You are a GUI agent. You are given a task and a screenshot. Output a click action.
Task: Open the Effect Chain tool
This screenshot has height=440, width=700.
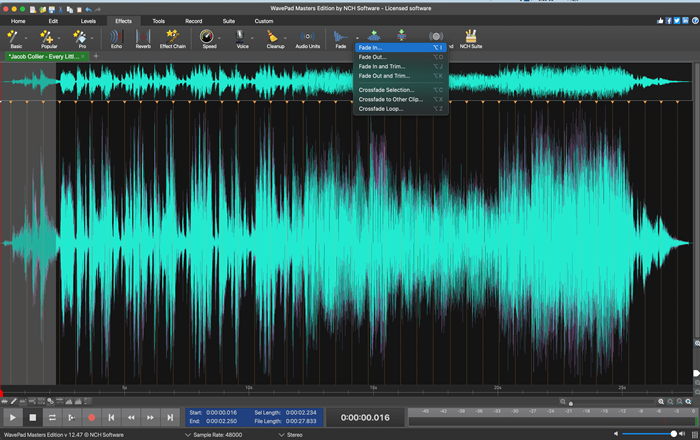tap(172, 38)
